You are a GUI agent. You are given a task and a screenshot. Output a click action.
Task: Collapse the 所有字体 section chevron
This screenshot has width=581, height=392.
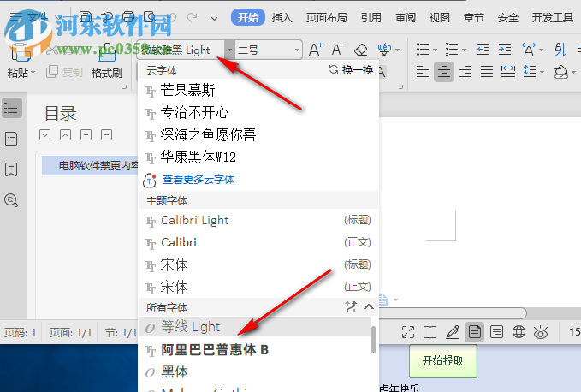coord(369,306)
